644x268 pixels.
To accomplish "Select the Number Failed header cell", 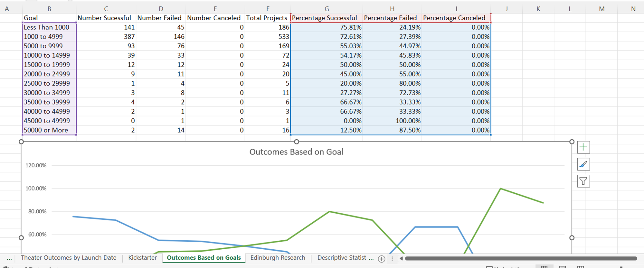I will (x=161, y=18).
